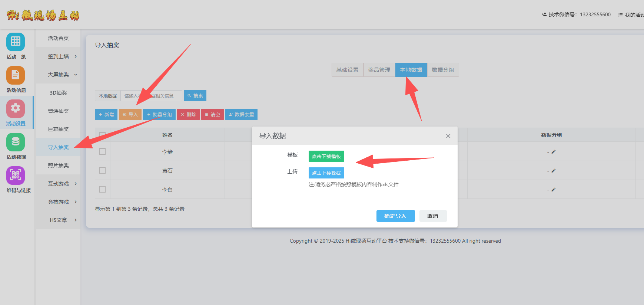
Task: Tick the checkbox for 李静
Action: tap(102, 151)
